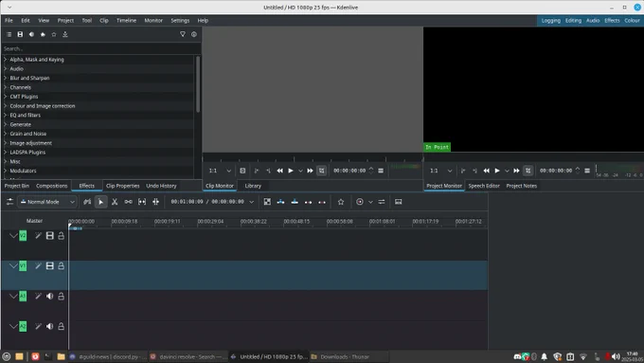The height and width of the screenshot is (363, 644).
Task: Expand the Grain and Noise category
Action: 6,134
